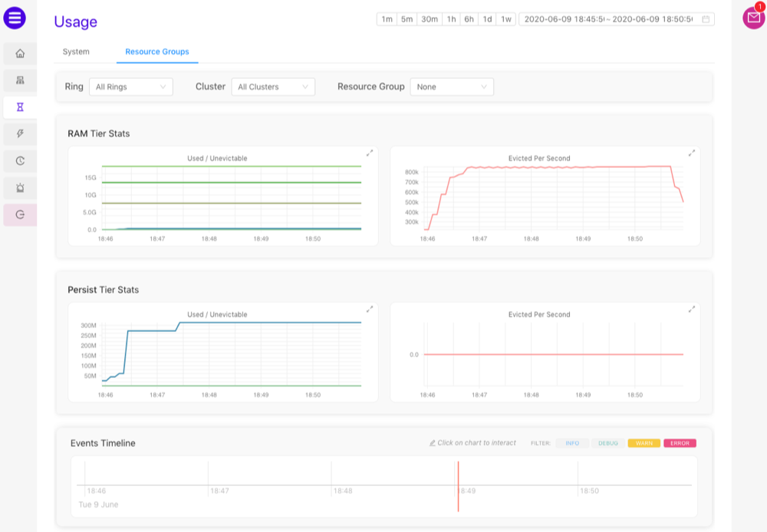This screenshot has height=532, width=767.
Task: Expand the RAM Evicted Per Second chart
Action: point(692,153)
